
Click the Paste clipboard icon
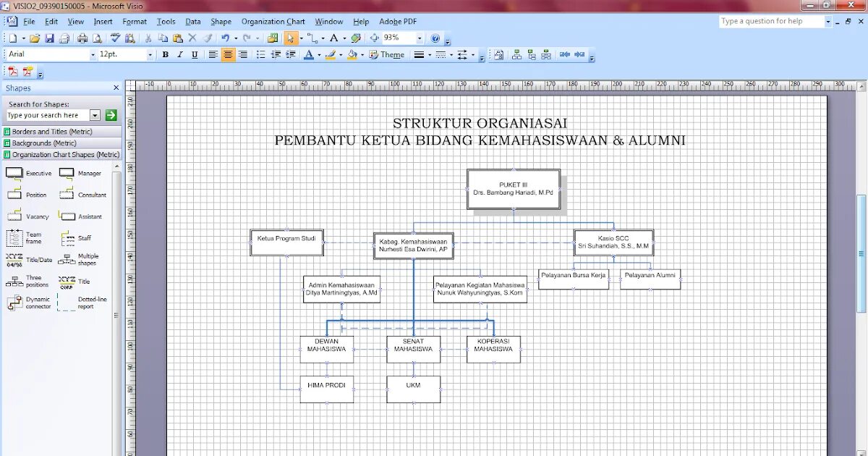(x=178, y=38)
